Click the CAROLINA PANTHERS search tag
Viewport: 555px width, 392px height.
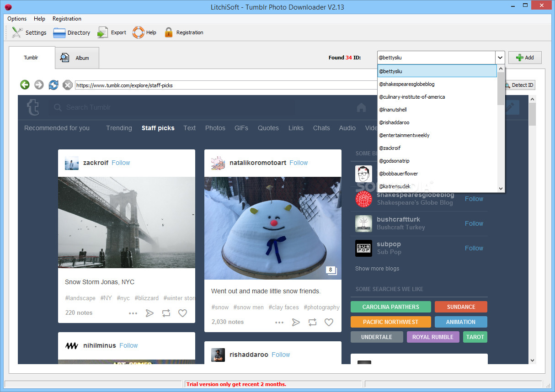pyautogui.click(x=391, y=307)
